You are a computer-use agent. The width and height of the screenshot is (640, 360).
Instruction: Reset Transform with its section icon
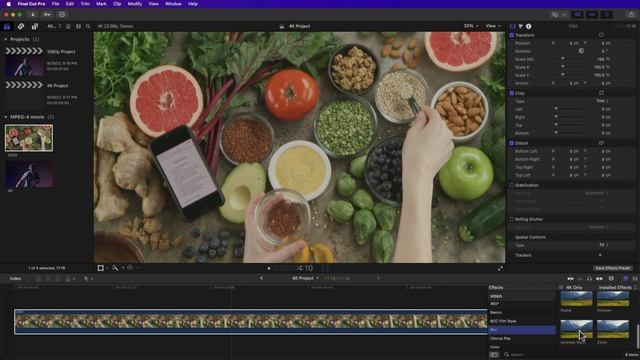[601, 35]
